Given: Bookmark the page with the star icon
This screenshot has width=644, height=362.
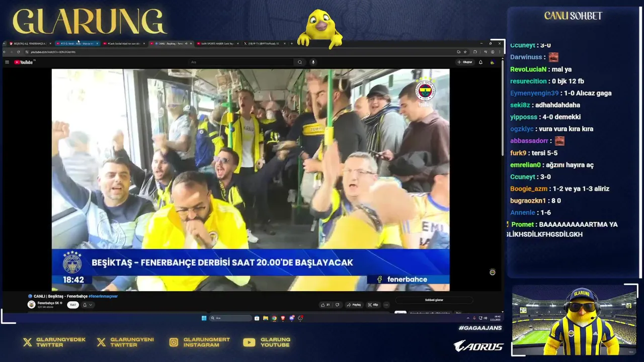Looking at the screenshot, I should [x=465, y=52].
